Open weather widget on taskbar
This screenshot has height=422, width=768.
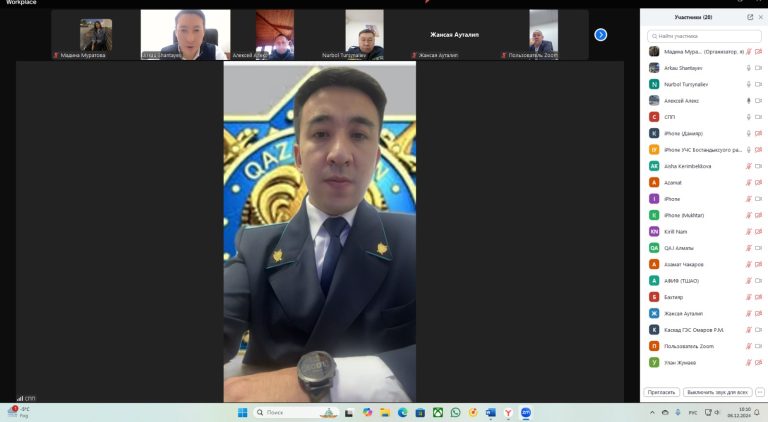(18, 412)
